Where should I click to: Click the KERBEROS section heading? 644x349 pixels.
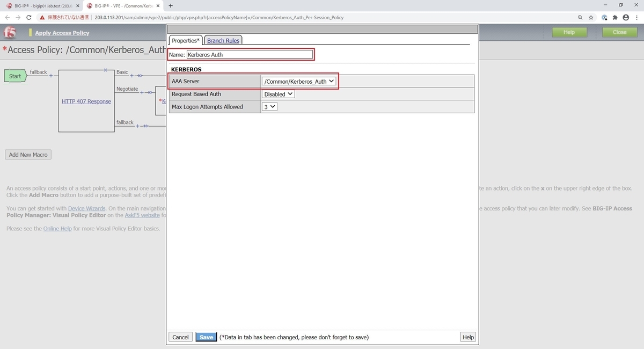click(x=186, y=70)
